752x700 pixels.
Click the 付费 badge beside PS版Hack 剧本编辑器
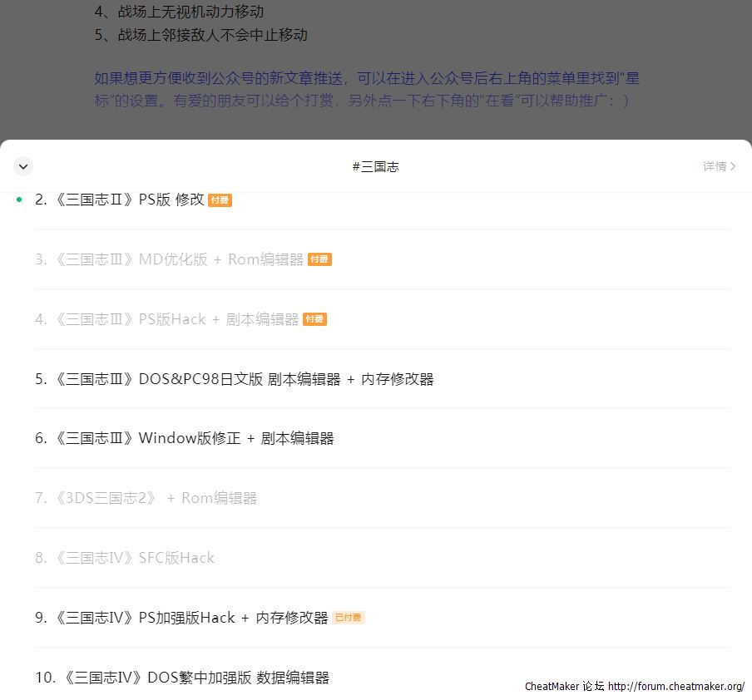314,319
